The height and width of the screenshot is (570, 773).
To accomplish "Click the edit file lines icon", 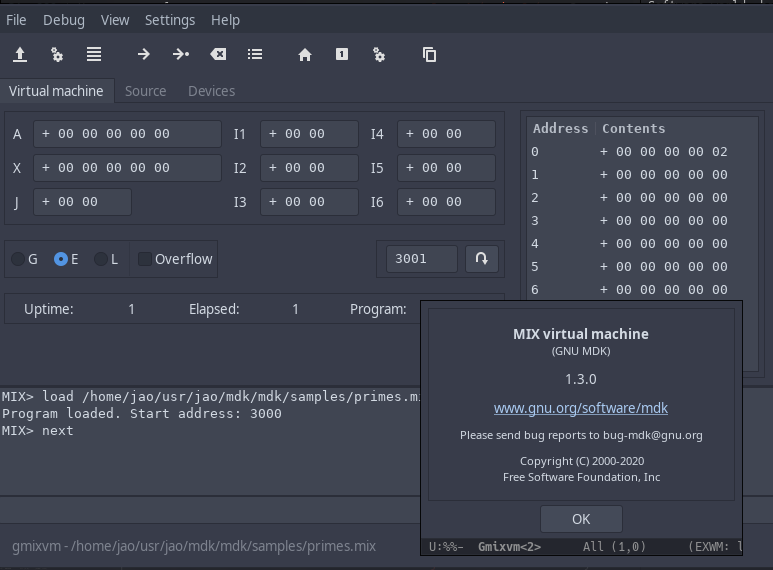I will tap(94, 54).
